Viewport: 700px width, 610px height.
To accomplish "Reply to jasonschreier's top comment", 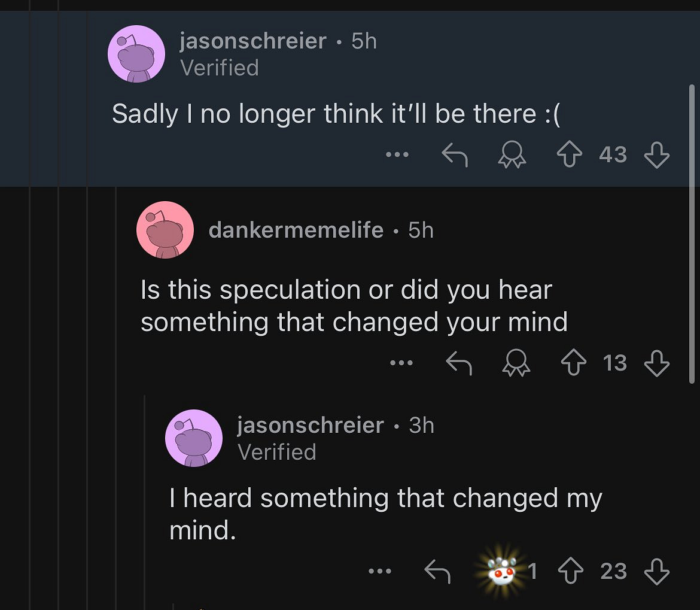I will 455,156.
